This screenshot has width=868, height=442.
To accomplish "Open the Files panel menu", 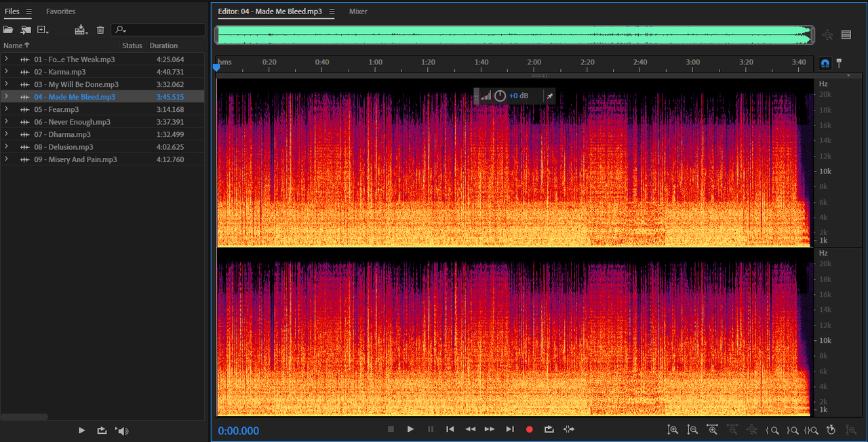I will pyautogui.click(x=29, y=12).
